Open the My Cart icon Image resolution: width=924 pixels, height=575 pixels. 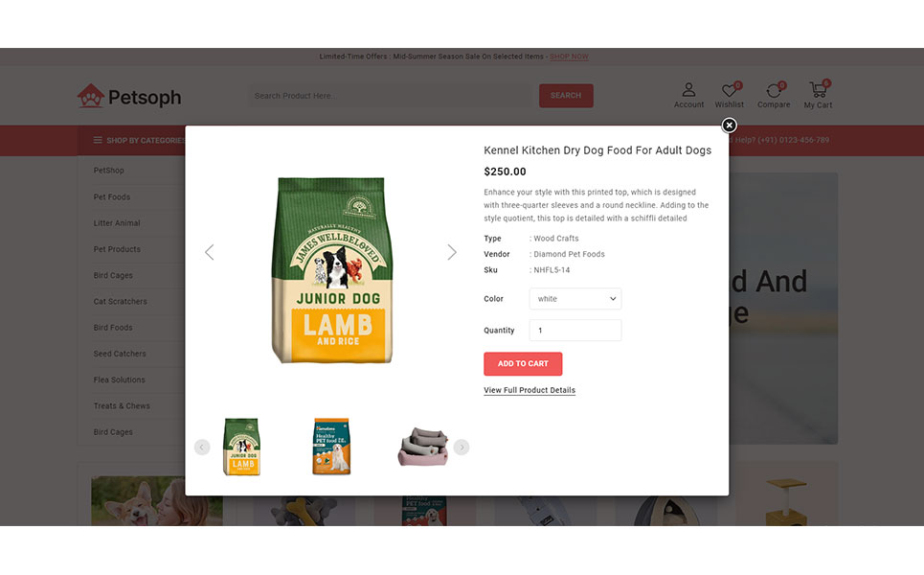818,90
